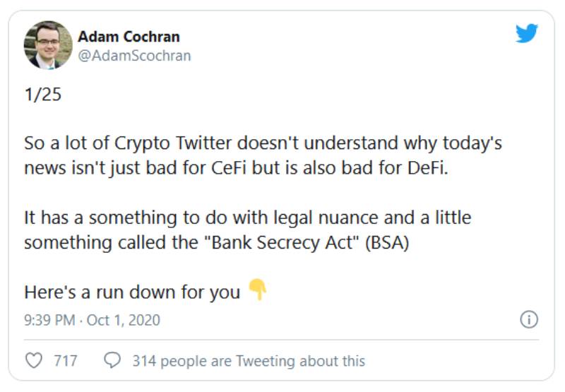Click the 717 likes count
This screenshot has width=565, height=392.
click(66, 361)
